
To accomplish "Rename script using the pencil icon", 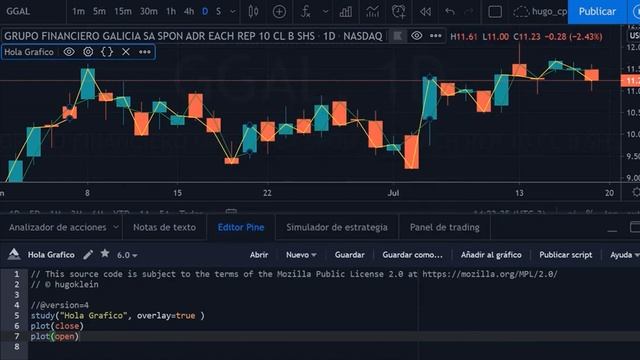I will pyautogui.click(x=88, y=255).
